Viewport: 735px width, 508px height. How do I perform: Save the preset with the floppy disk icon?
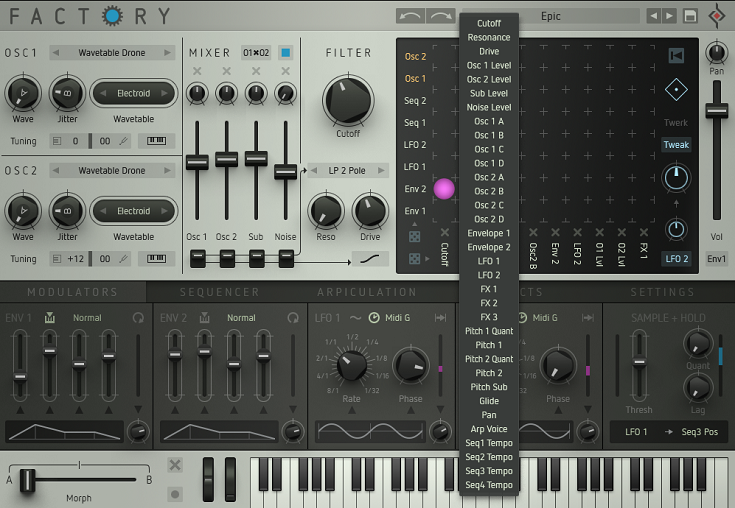click(690, 16)
